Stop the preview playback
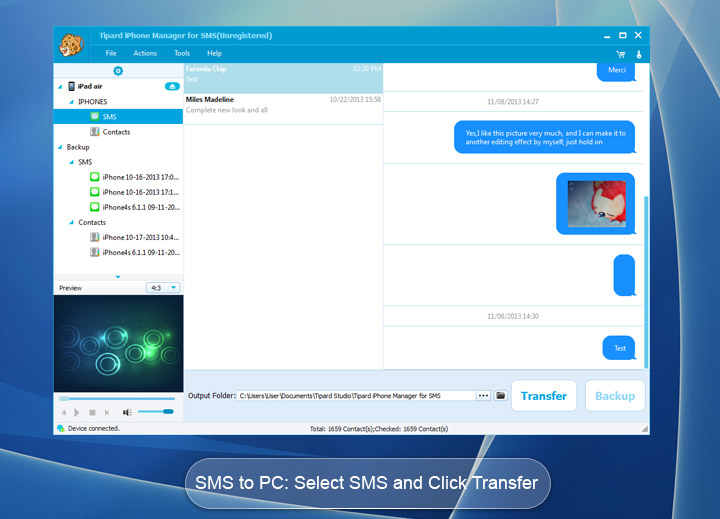The image size is (720, 519). [92, 412]
